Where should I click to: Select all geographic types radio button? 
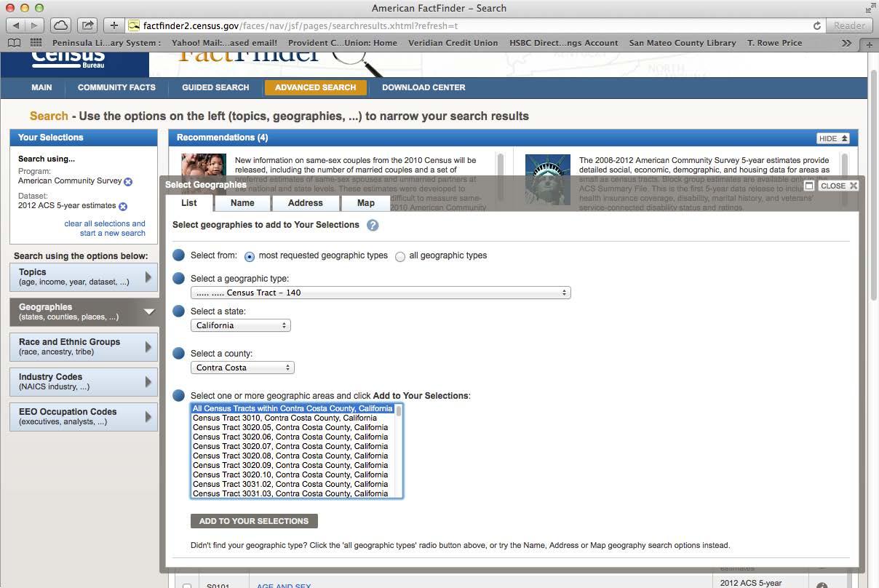pos(400,256)
